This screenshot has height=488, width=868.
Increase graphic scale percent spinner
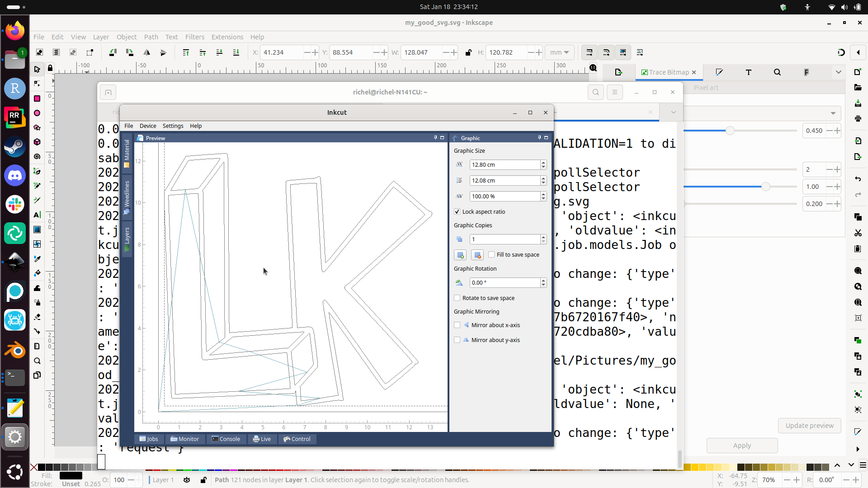click(x=543, y=194)
